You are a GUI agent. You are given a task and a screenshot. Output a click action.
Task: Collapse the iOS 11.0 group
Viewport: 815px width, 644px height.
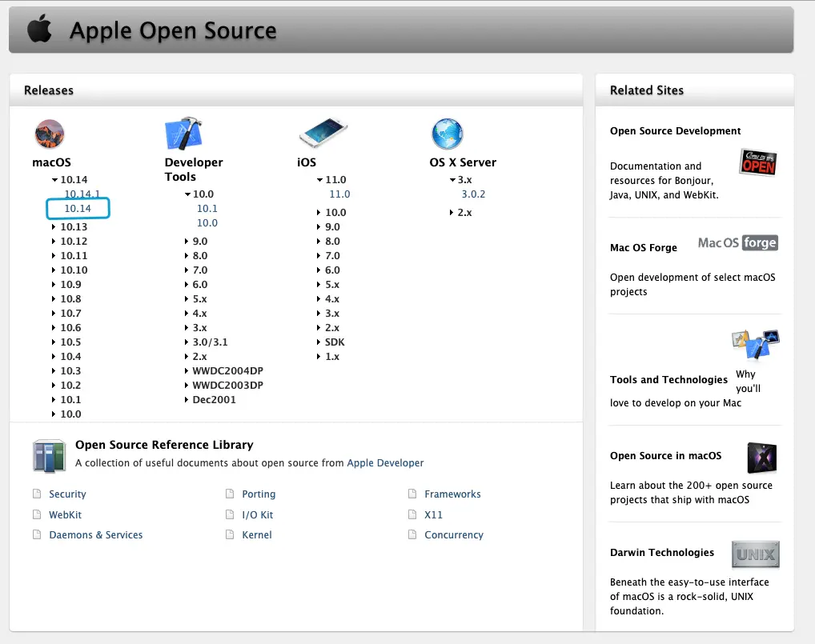click(x=319, y=180)
